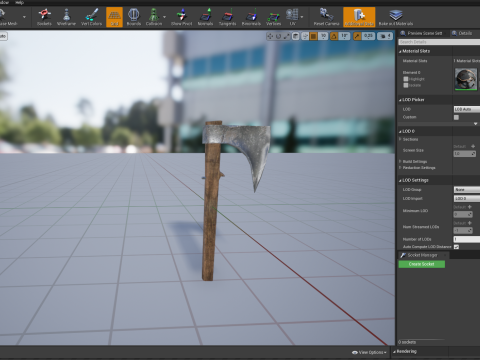Add platform override for Screen Size
This screenshot has width=480, height=360.
pos(473,146)
